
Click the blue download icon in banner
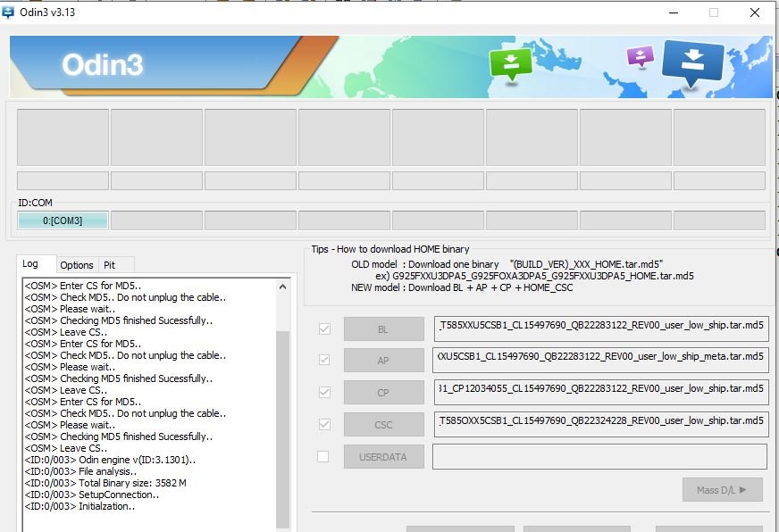(x=693, y=63)
